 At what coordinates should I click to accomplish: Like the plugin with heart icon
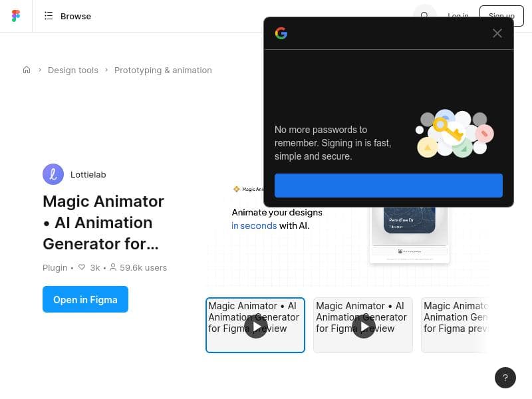click(82, 267)
